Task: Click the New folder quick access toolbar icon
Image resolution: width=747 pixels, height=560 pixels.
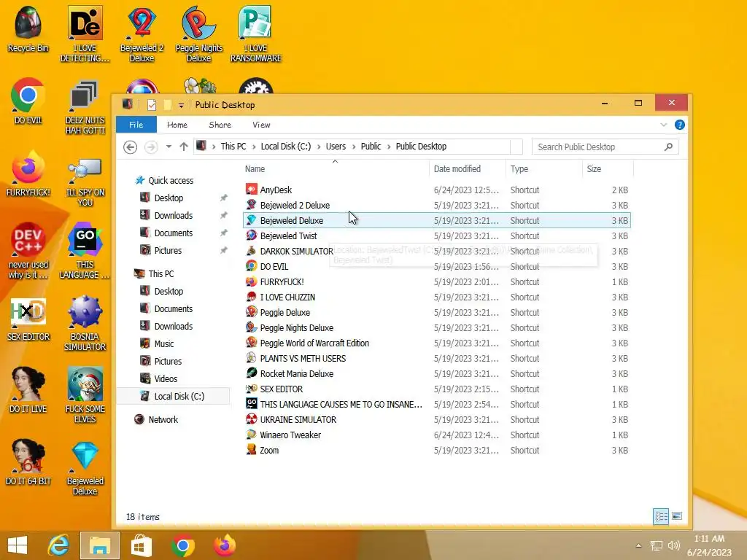Action: point(167,105)
